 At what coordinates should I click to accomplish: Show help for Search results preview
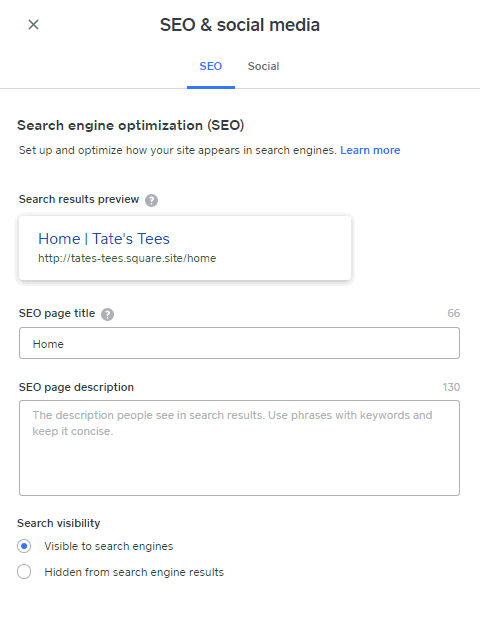(x=151, y=200)
